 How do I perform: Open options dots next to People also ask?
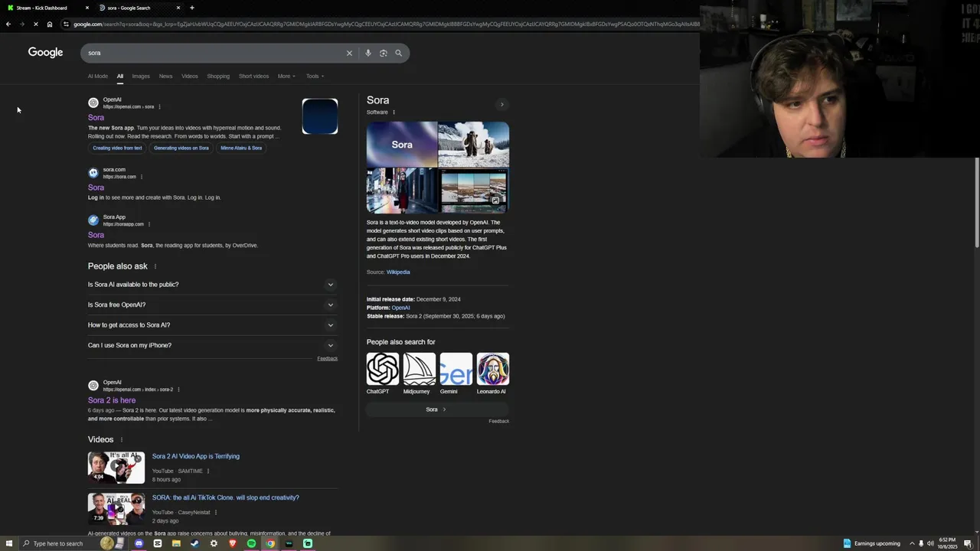pyautogui.click(x=155, y=266)
